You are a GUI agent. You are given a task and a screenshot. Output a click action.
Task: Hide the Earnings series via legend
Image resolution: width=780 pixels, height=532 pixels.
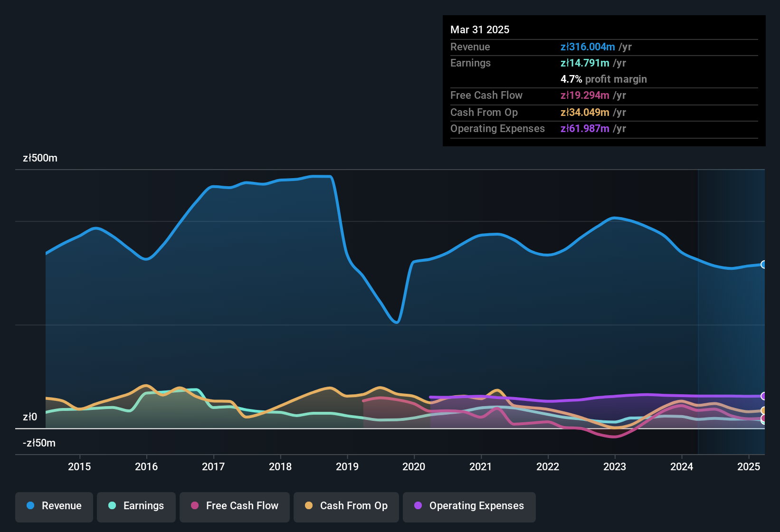pyautogui.click(x=136, y=506)
